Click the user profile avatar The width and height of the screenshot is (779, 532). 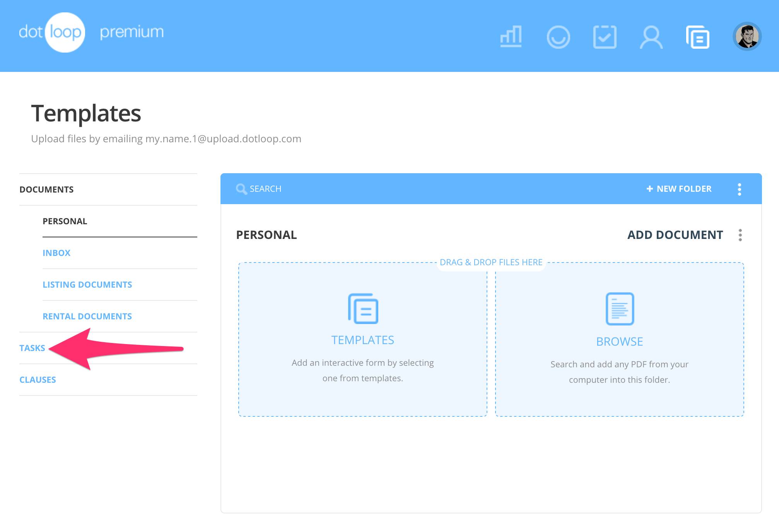pyautogui.click(x=747, y=36)
